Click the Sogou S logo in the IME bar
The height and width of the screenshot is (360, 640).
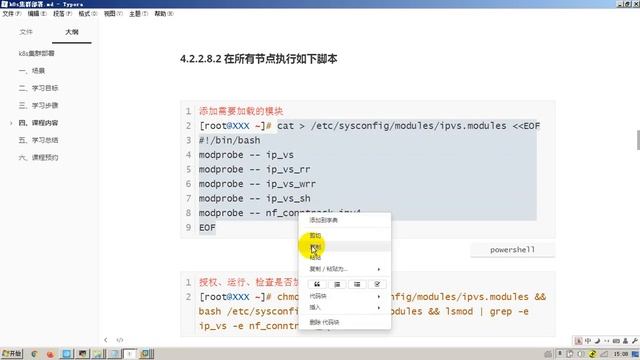tap(578, 340)
